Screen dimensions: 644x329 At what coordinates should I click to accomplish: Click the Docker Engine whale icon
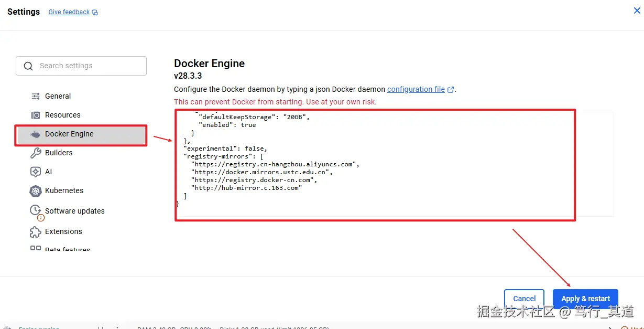36,134
